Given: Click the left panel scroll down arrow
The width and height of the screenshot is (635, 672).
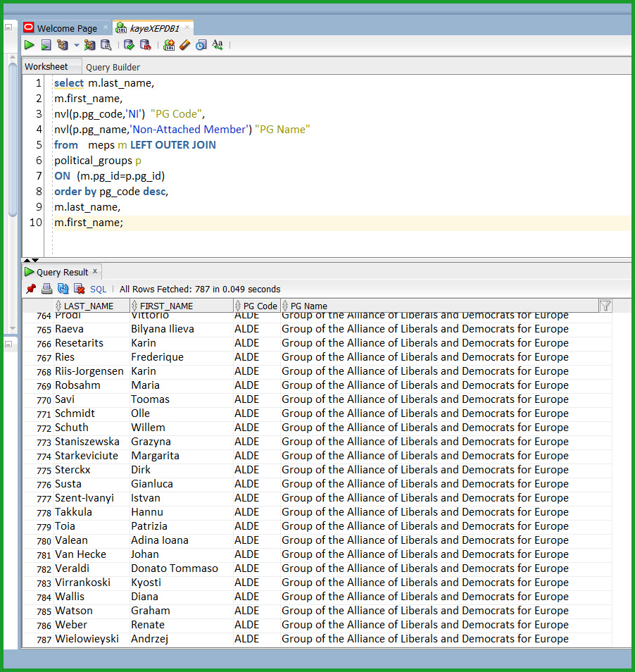Looking at the screenshot, I should tap(13, 328).
